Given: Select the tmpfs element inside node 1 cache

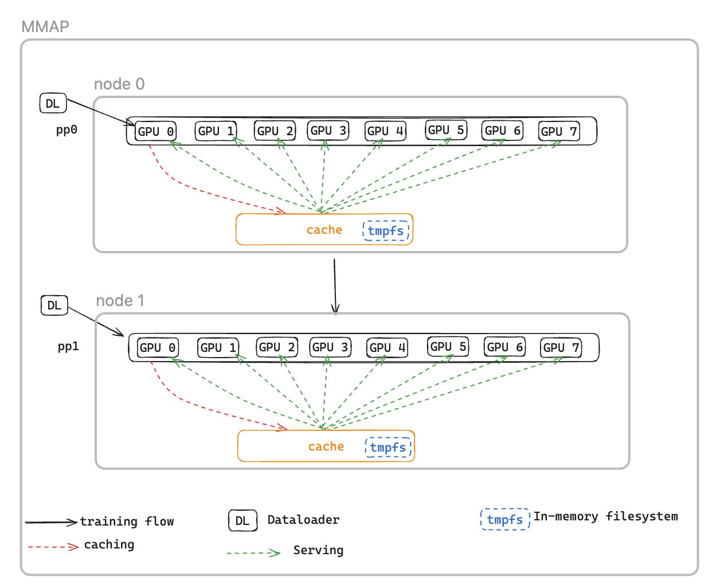Looking at the screenshot, I should coord(389,446).
